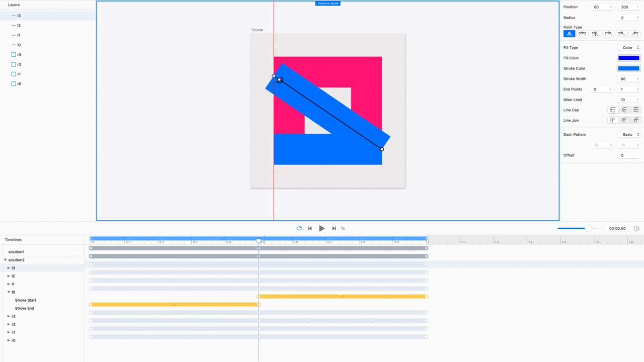The width and height of the screenshot is (644, 362).
Task: Click the rectangle icon of layer r1
Action: coord(14,74)
